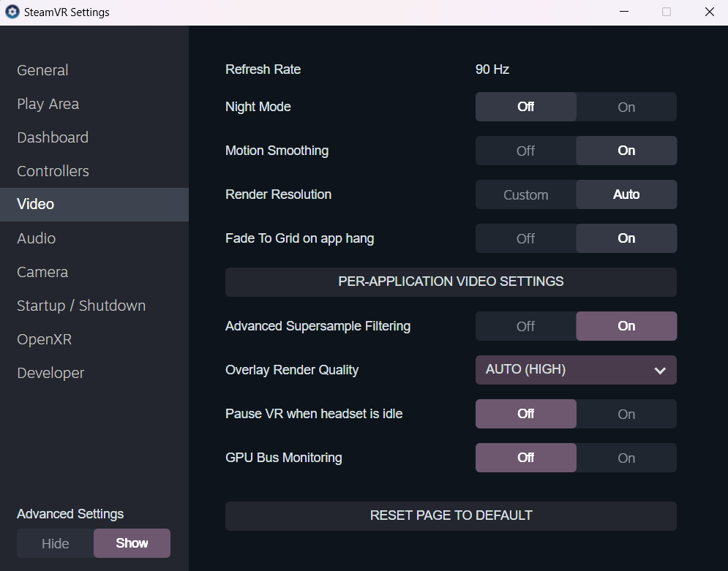728x571 pixels.
Task: Enable Night Mode
Action: (626, 107)
